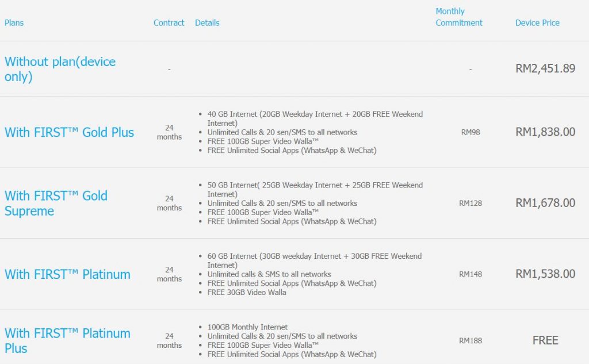
Task: Click the Device Price column header
Action: click(538, 23)
